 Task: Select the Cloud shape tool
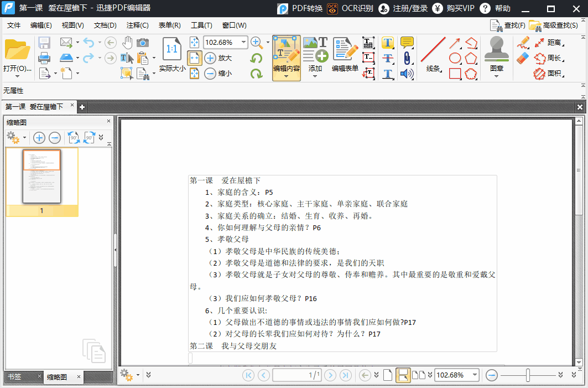click(x=471, y=74)
